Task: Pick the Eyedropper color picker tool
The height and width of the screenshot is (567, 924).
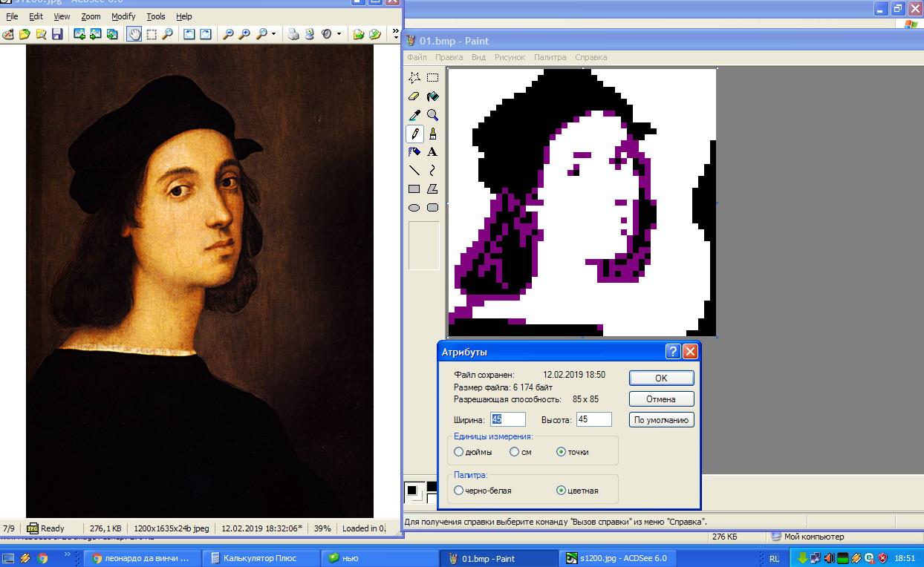Action: [x=414, y=115]
